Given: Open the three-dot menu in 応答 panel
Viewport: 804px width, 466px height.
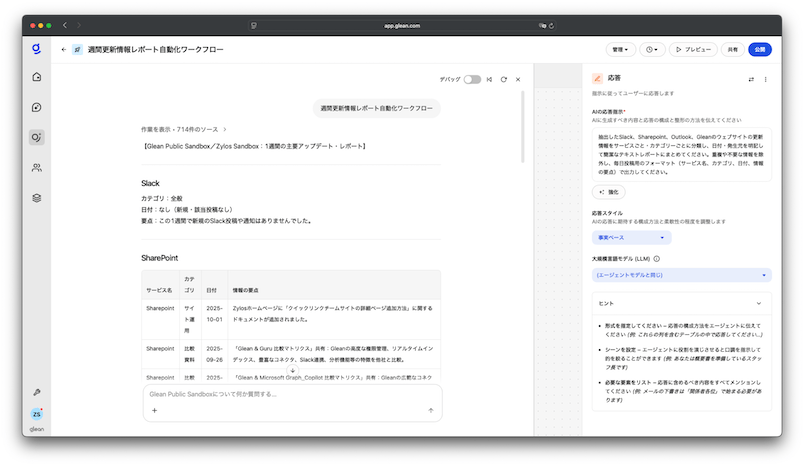Looking at the screenshot, I should [766, 79].
